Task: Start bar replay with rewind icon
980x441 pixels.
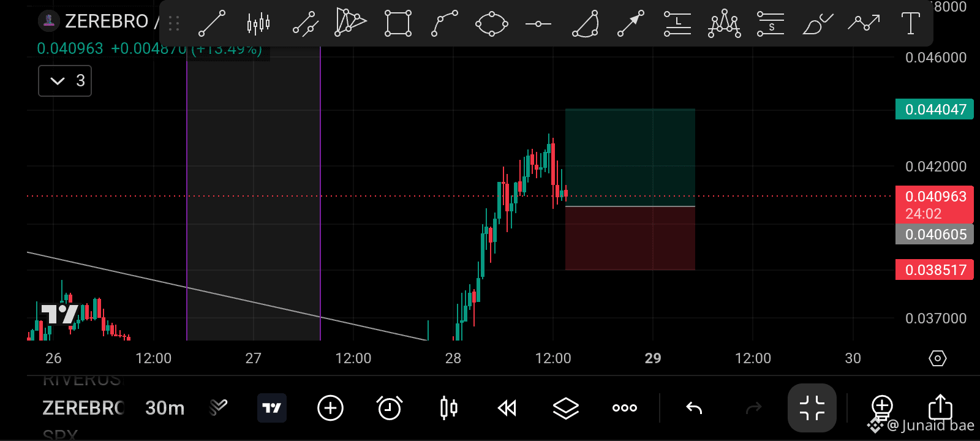Action: (x=507, y=408)
